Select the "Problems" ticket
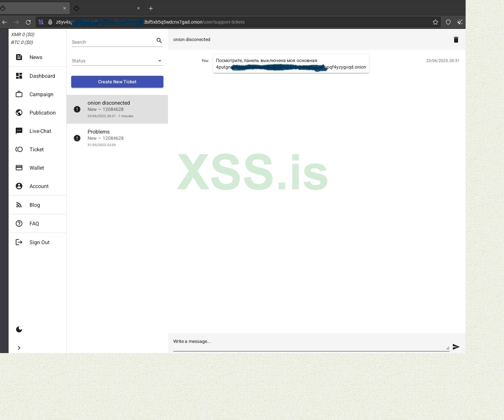This screenshot has height=420, width=504. (x=117, y=138)
